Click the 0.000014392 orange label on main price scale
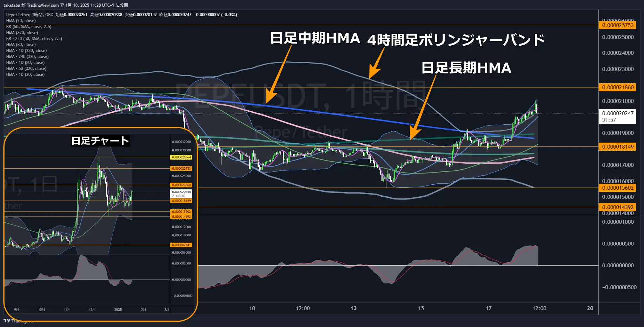This screenshot has height=327, width=644. pyautogui.click(x=618, y=207)
